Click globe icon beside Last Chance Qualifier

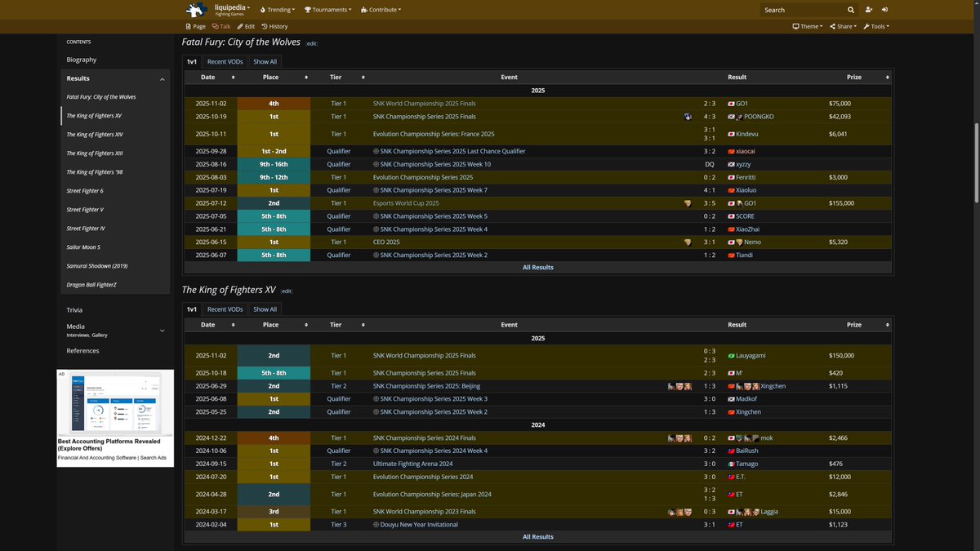[376, 151]
